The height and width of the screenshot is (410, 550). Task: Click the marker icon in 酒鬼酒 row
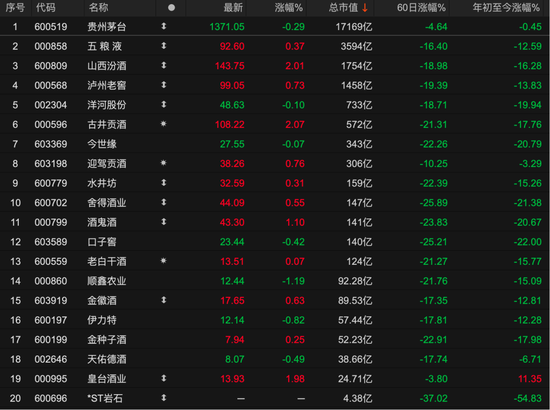click(x=163, y=222)
